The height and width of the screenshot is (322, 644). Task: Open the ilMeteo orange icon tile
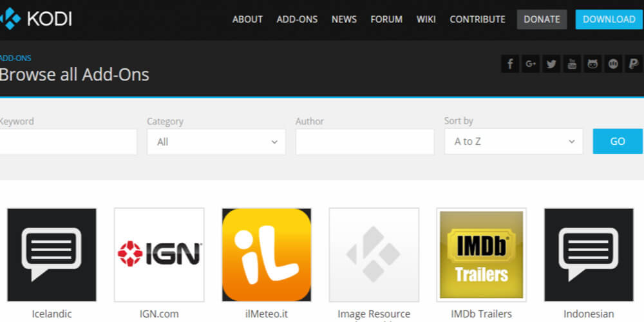[267, 254]
